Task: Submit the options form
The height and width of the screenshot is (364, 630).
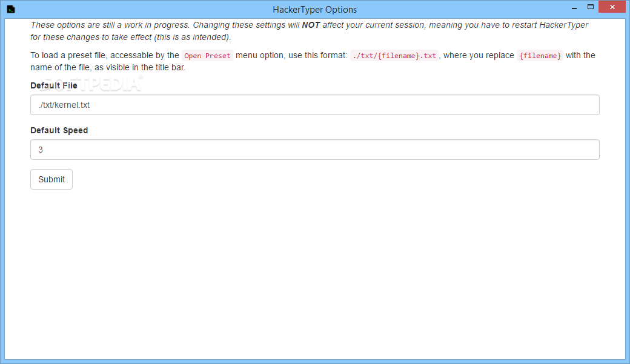Action: (x=51, y=179)
